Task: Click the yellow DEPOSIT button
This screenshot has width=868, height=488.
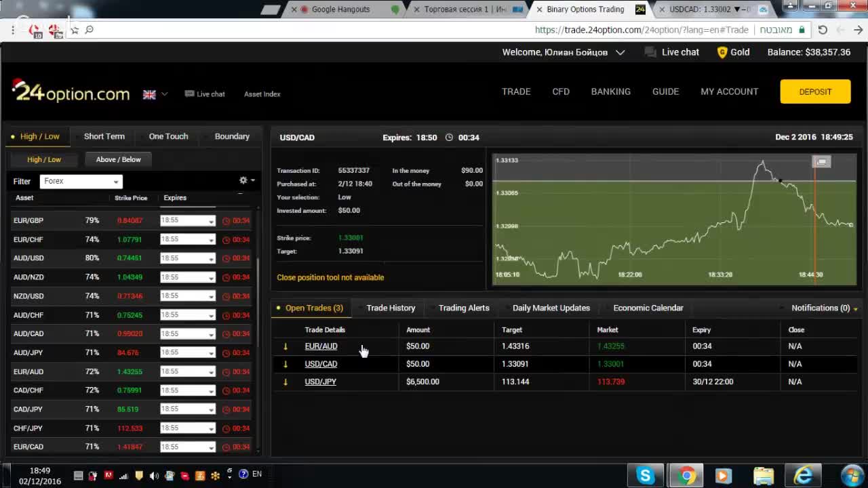Action: 815,91
